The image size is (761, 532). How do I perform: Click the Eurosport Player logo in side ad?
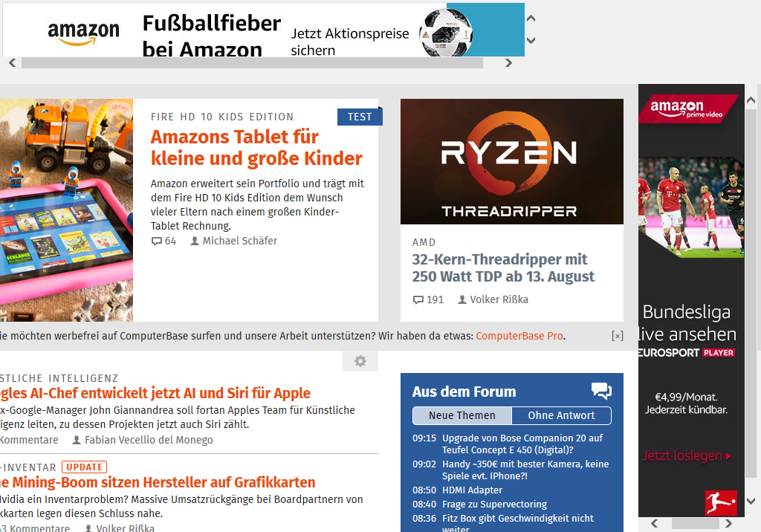(x=686, y=353)
